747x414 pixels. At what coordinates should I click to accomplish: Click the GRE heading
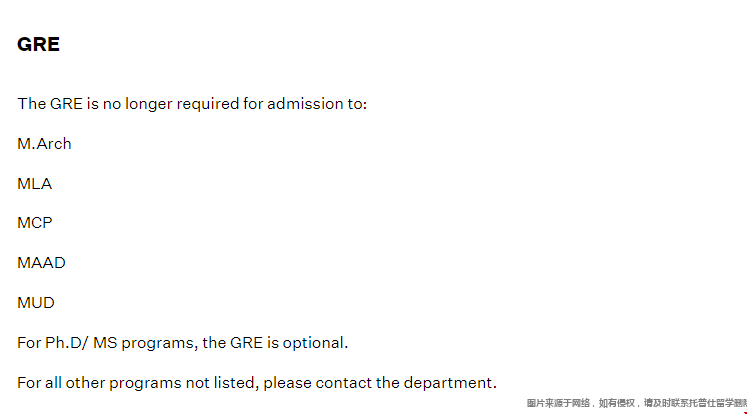(x=39, y=44)
